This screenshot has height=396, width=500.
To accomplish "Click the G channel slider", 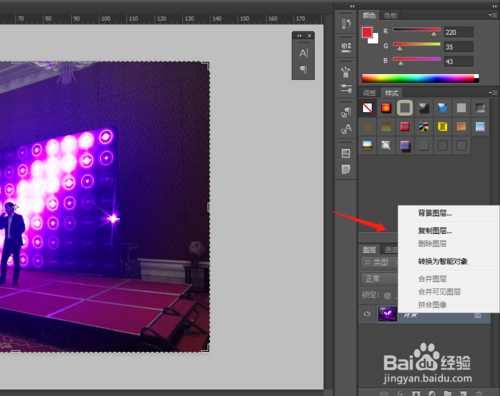I will point(417,44).
